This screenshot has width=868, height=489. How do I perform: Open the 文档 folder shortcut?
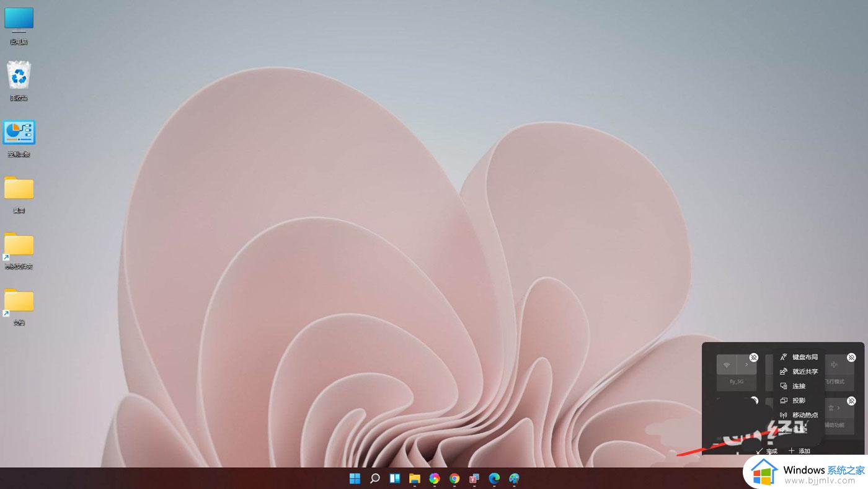[x=19, y=307]
